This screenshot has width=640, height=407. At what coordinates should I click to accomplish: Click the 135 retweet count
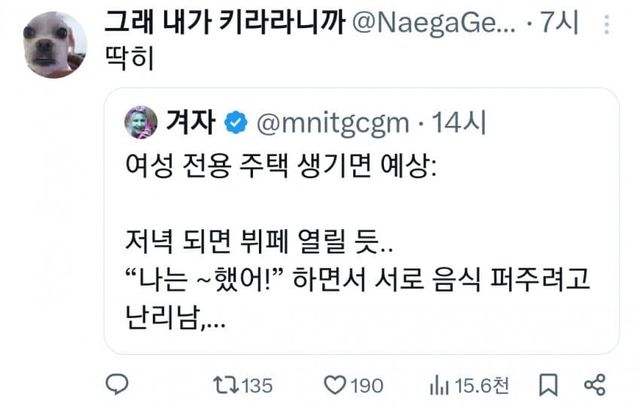[257, 384]
